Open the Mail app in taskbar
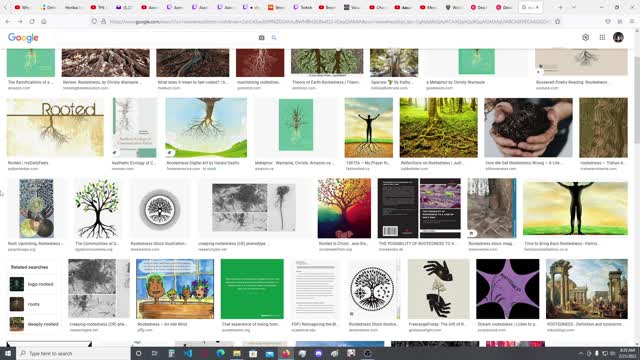The height and width of the screenshot is (360, 640). click(x=270, y=353)
